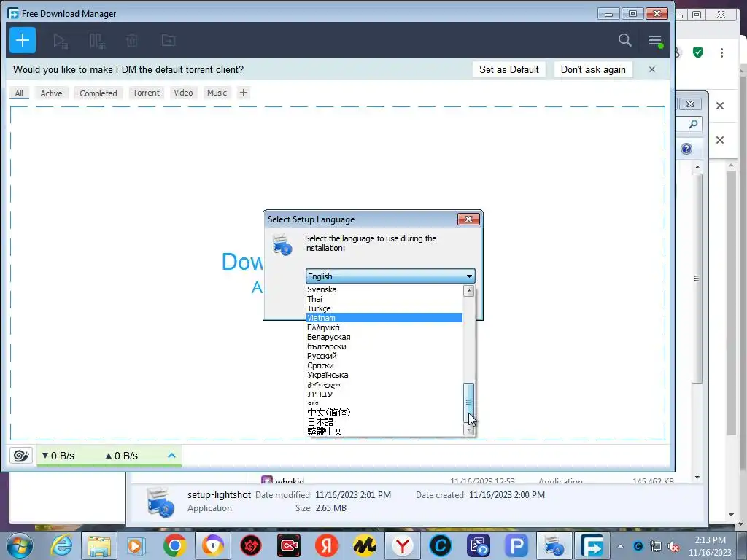Click the language list scroll down arrow
The width and height of the screenshot is (747, 560).
click(x=469, y=430)
